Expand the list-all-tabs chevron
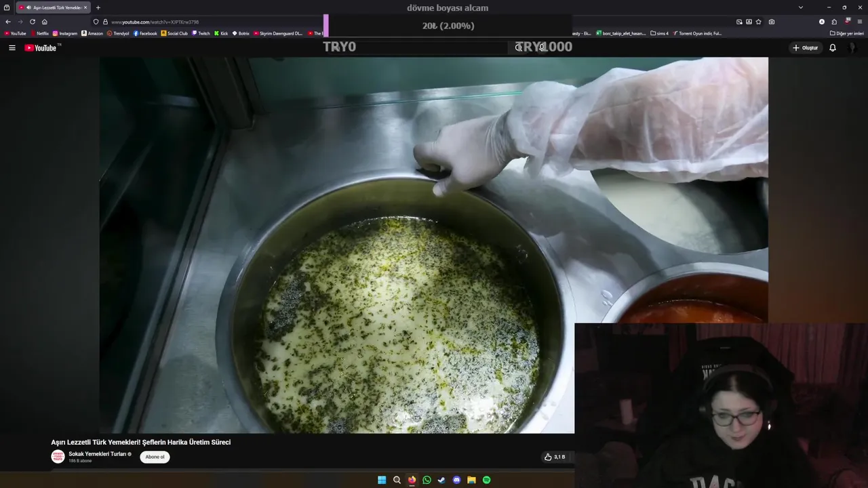 point(801,7)
